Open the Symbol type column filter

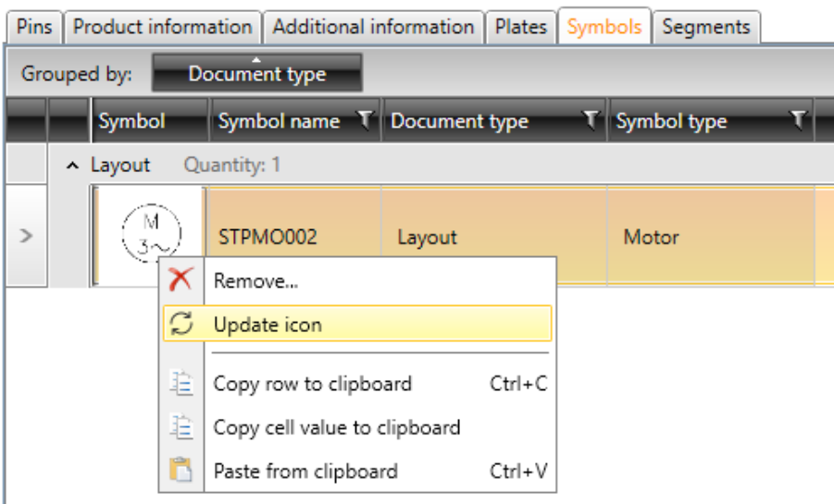798,120
